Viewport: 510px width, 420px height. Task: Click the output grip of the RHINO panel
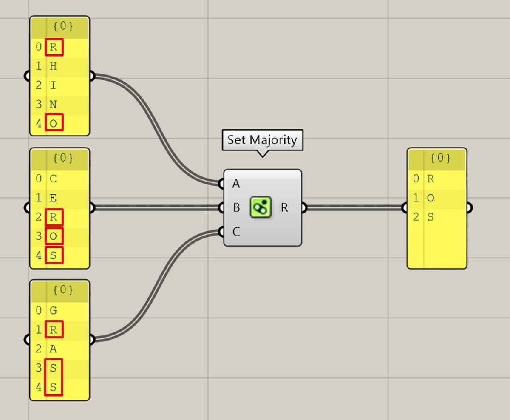(x=92, y=77)
